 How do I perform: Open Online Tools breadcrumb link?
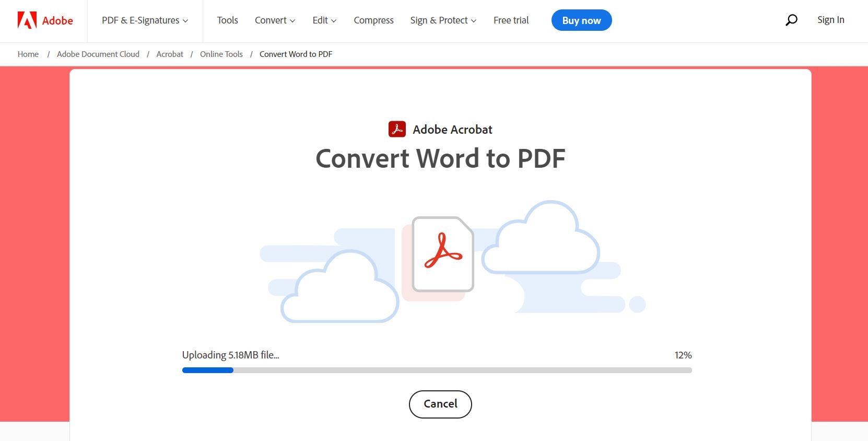pyautogui.click(x=221, y=54)
